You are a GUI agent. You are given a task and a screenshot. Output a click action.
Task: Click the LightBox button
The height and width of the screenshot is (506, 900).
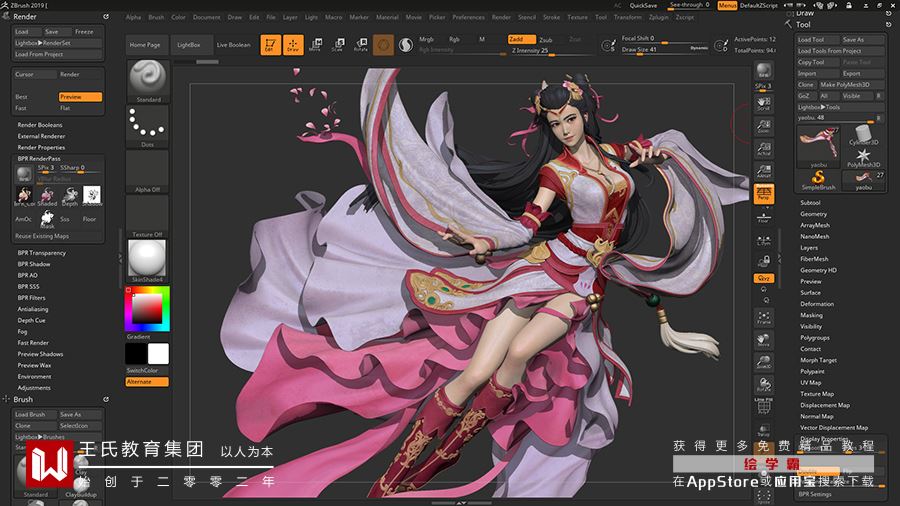click(189, 45)
